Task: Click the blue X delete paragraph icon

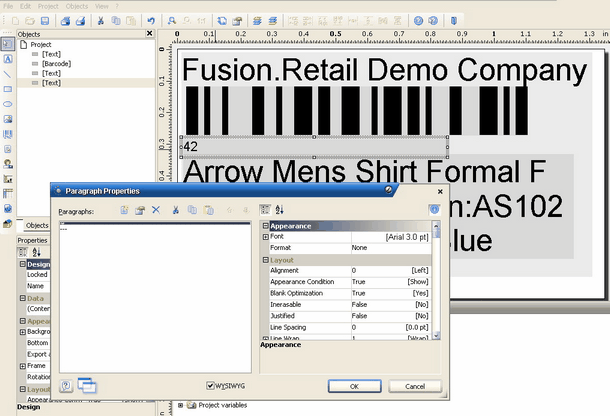Action: pos(156,210)
